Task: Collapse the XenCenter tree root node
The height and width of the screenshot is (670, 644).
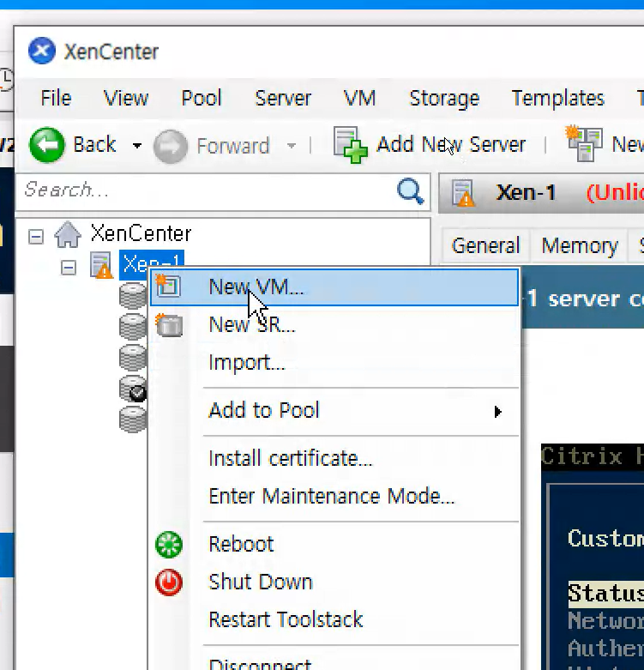Action: point(36,236)
